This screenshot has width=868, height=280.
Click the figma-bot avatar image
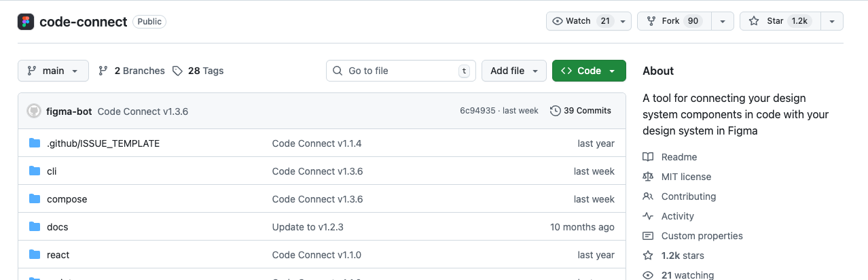click(34, 111)
